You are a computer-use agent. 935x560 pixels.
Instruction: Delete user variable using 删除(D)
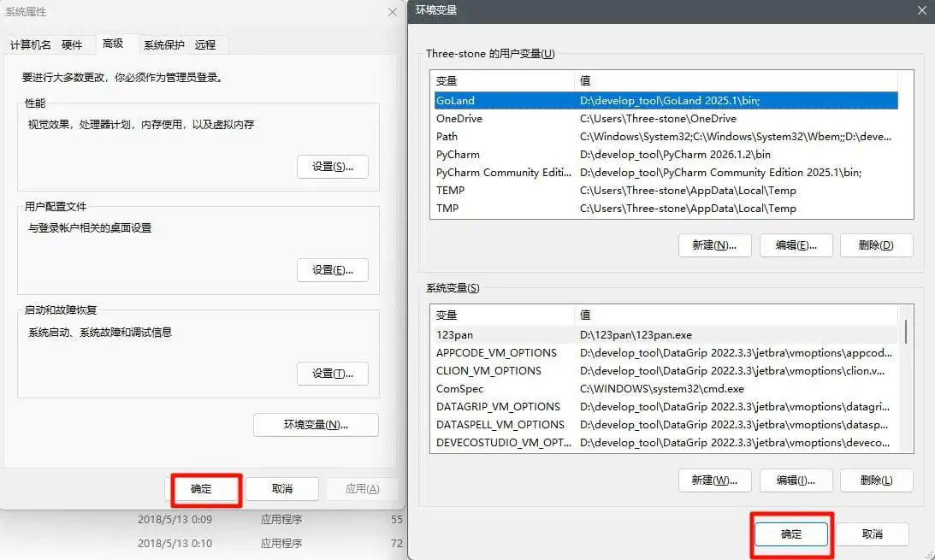(877, 245)
